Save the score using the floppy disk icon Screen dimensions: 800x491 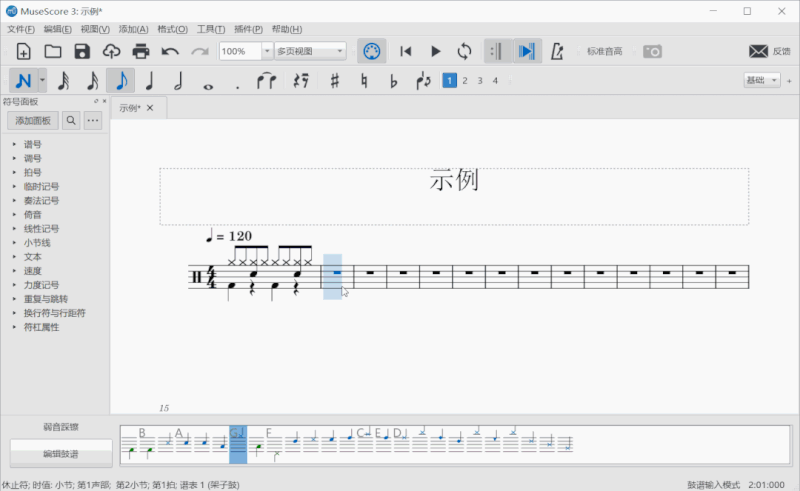tap(82, 52)
